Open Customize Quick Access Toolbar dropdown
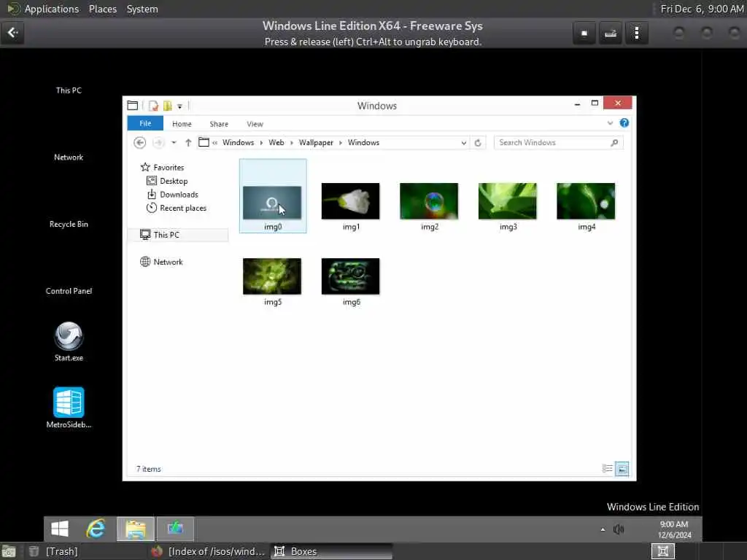Viewport: 747px width, 560px height. pyautogui.click(x=179, y=106)
